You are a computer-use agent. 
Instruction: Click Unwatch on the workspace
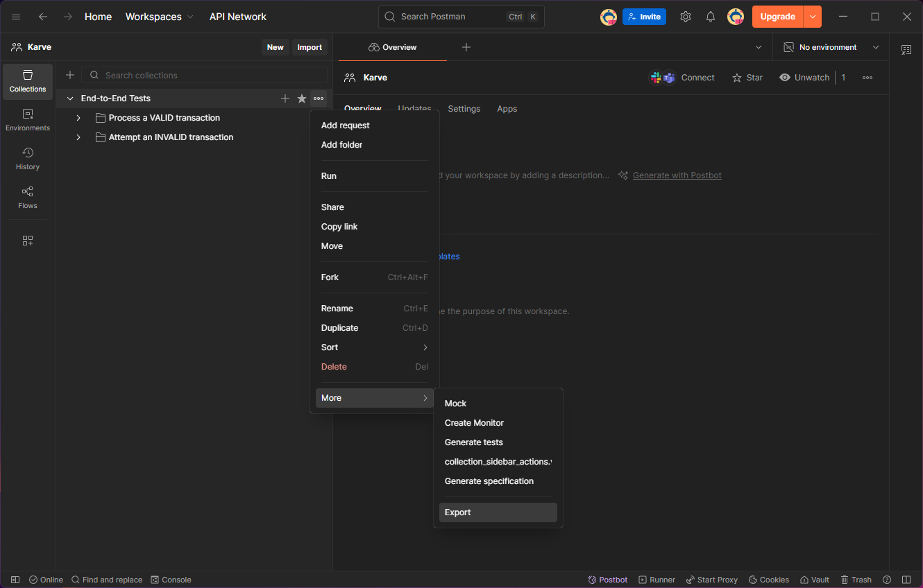click(804, 78)
